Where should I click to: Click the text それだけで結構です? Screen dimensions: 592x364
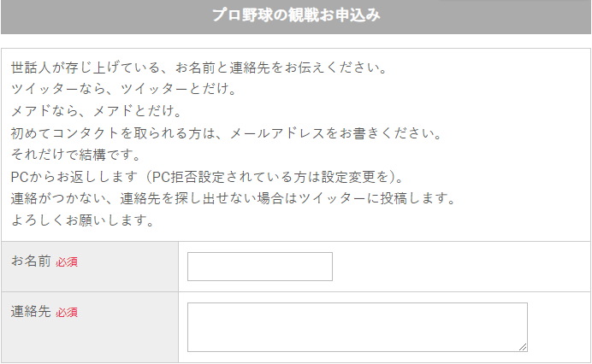tap(75, 155)
